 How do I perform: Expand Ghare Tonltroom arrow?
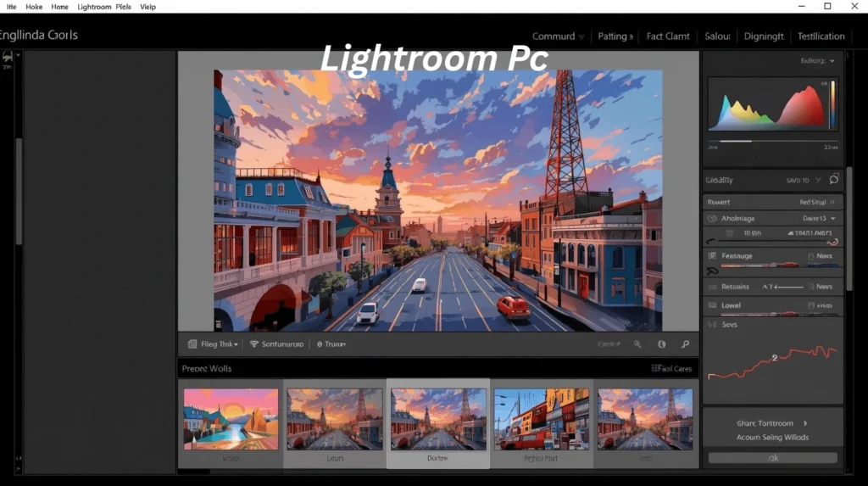pyautogui.click(x=805, y=423)
